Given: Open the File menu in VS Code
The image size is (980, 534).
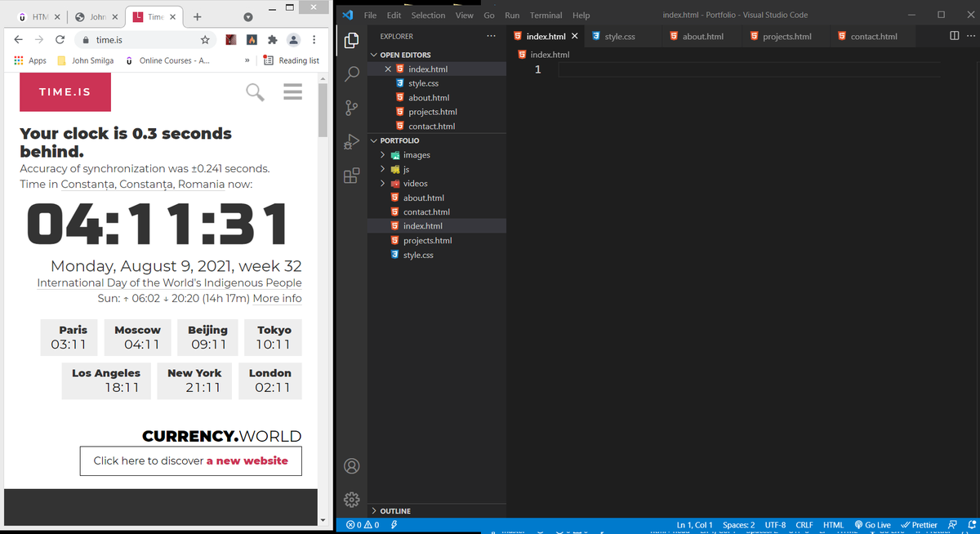Looking at the screenshot, I should 370,15.
